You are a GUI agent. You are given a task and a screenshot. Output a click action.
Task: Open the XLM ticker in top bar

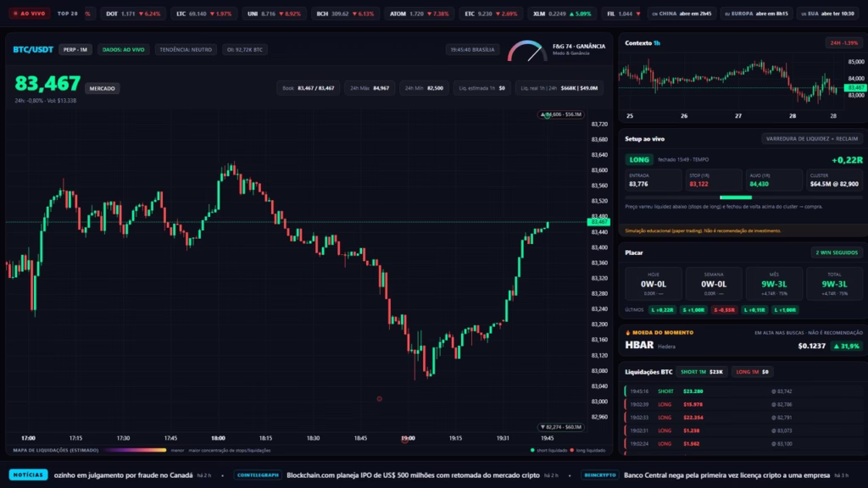coord(562,14)
